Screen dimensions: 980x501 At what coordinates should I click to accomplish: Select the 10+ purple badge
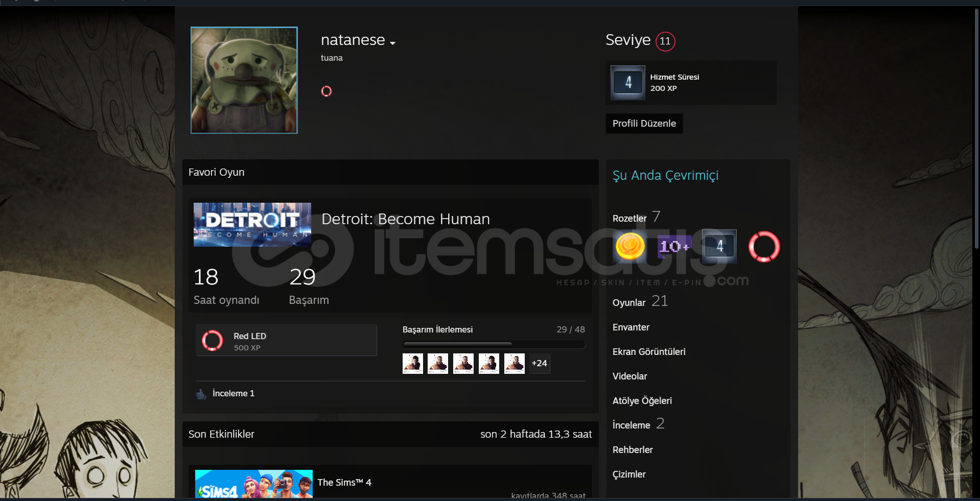coord(674,246)
